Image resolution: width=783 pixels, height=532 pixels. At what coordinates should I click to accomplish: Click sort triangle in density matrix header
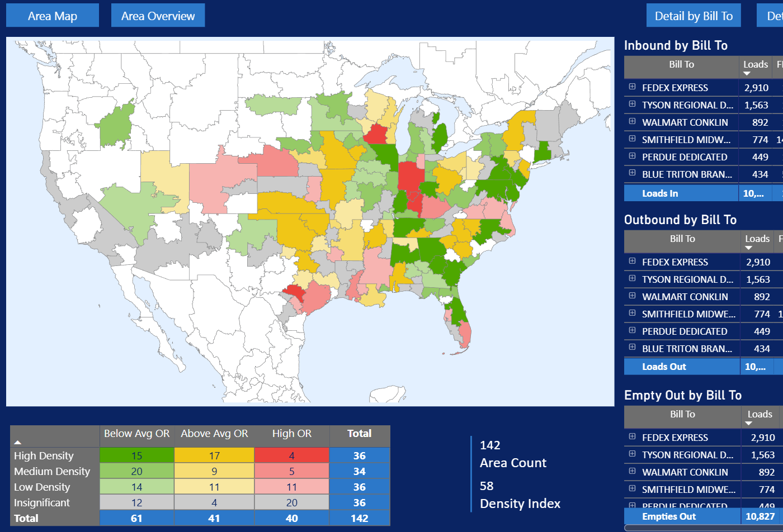click(18, 442)
